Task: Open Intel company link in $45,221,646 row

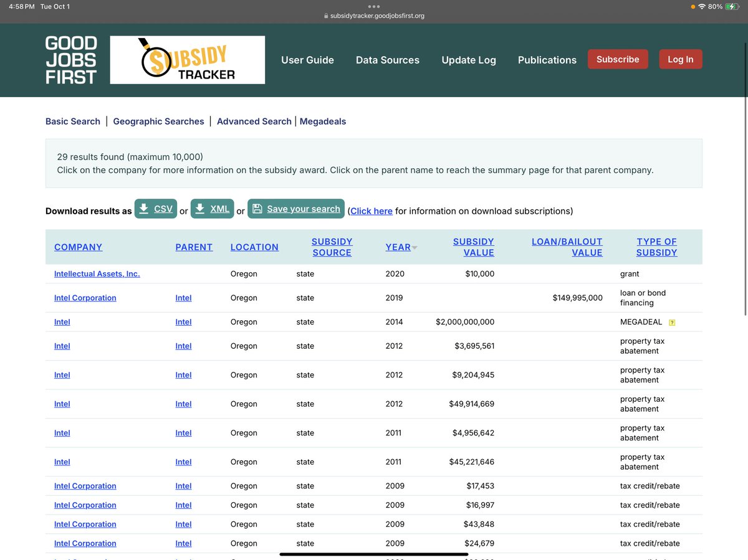Action: [62, 462]
